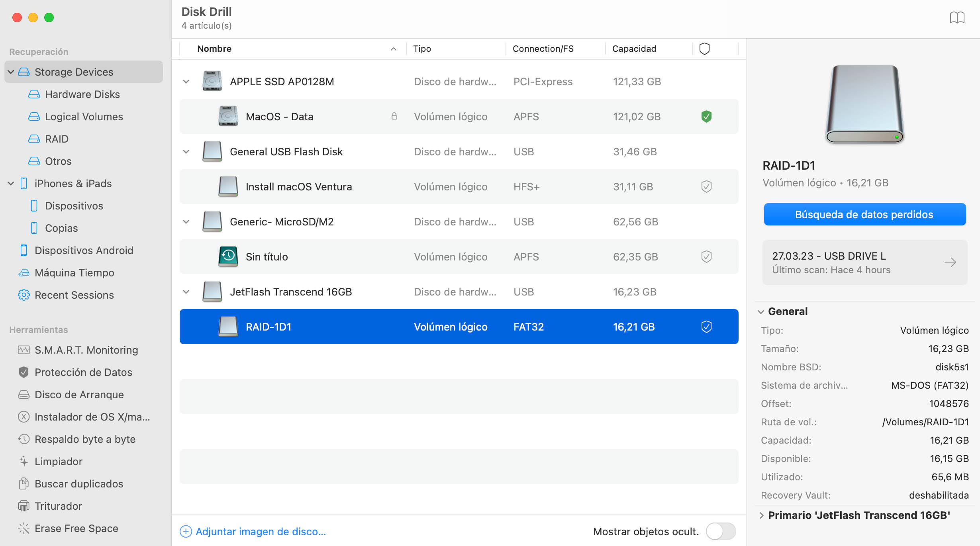Viewport: 980px width, 546px height.
Task: Collapse APPLE SSD AP0128M row
Action: point(186,82)
